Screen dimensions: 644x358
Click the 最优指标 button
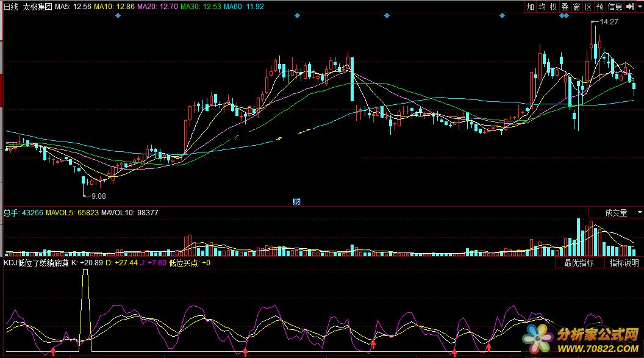click(579, 263)
